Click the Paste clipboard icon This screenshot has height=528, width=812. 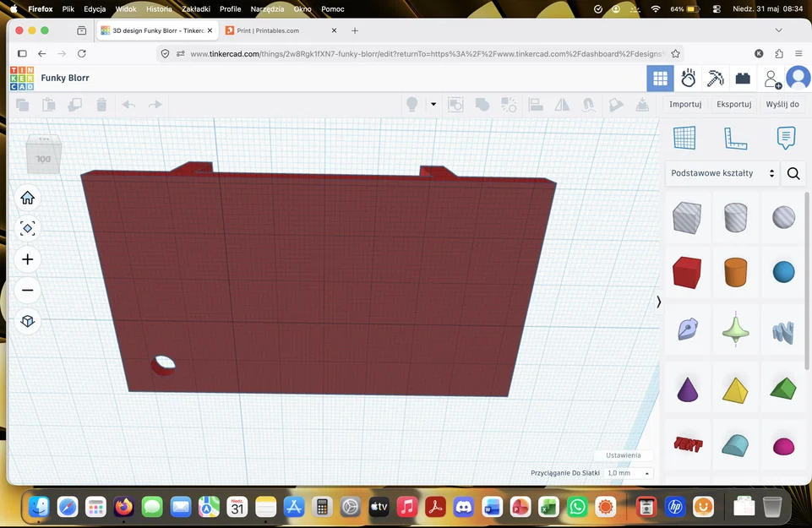tap(49, 105)
